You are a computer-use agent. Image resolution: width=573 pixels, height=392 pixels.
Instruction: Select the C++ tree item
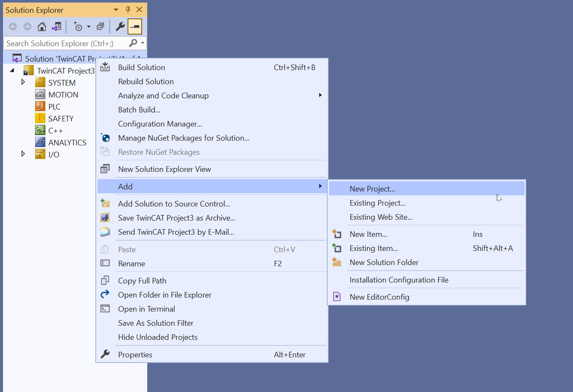coord(56,130)
